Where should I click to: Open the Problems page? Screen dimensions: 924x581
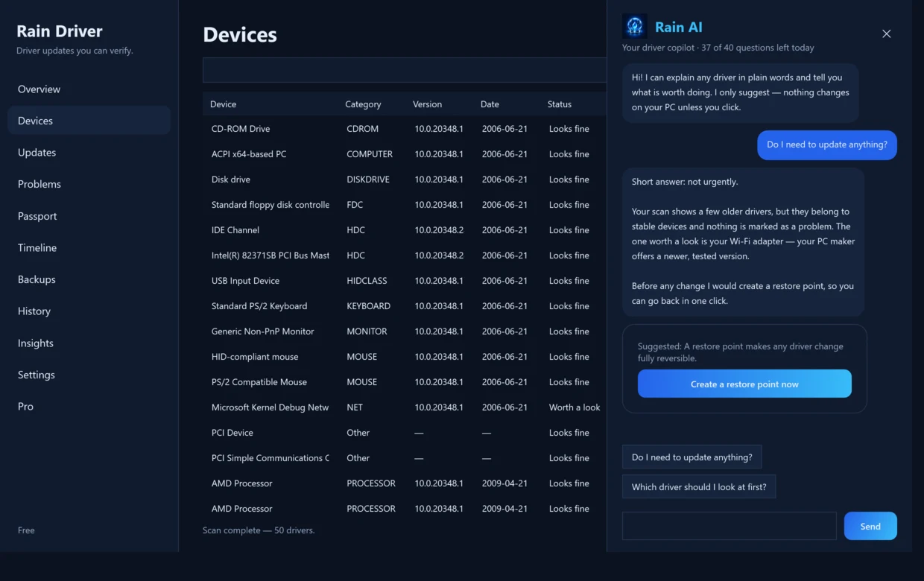(89, 184)
